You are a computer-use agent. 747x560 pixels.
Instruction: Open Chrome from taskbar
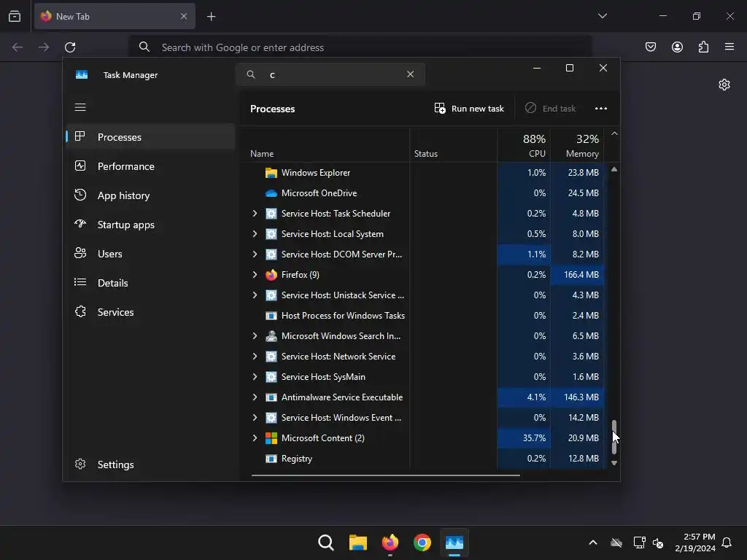(x=422, y=542)
